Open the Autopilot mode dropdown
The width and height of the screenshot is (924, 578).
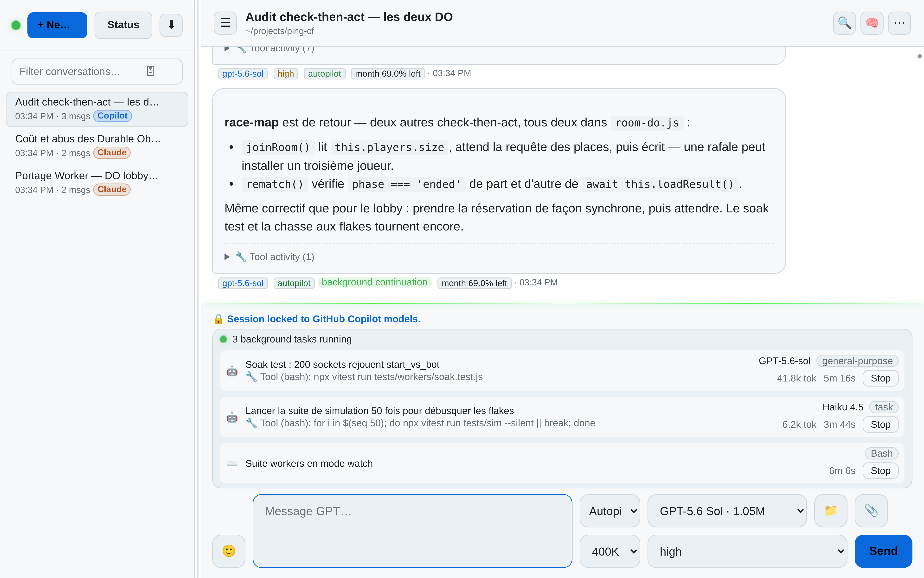(x=610, y=511)
